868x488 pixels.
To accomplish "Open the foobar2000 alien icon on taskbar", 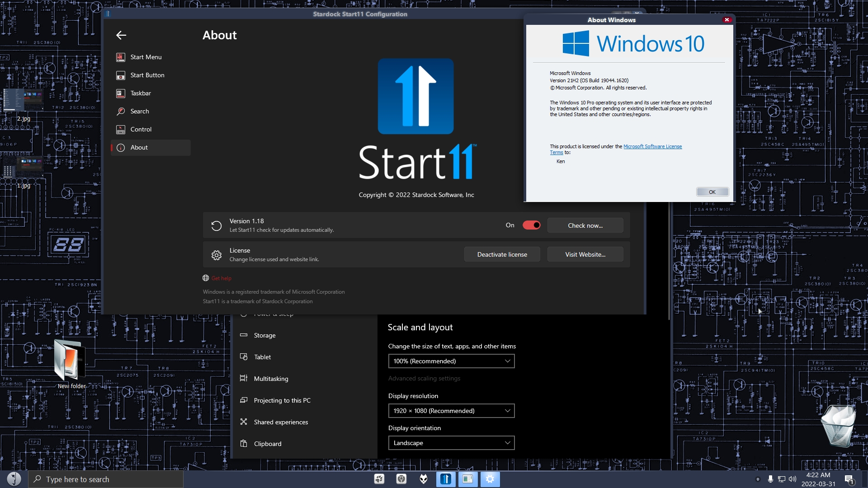I will (423, 479).
